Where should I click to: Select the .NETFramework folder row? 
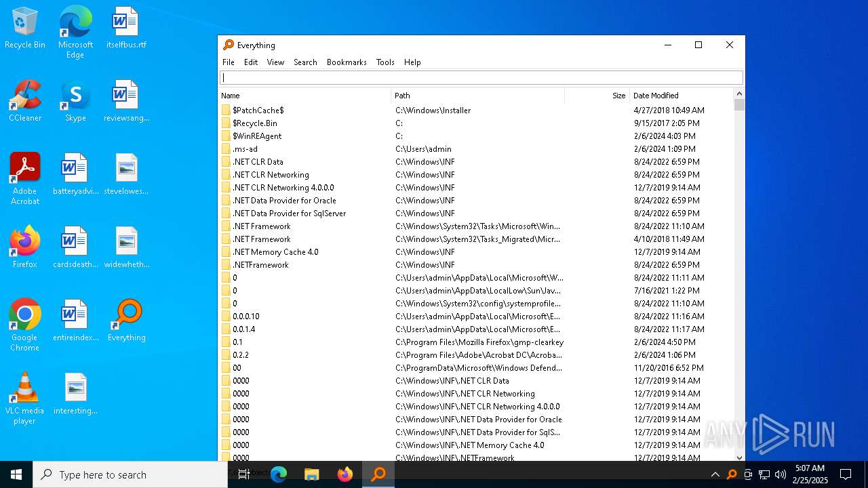pos(476,264)
